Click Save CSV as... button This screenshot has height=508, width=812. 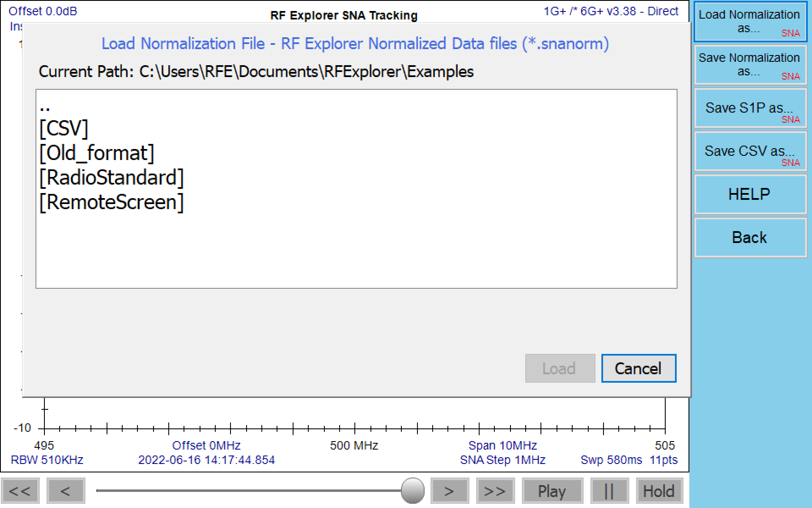(750, 151)
